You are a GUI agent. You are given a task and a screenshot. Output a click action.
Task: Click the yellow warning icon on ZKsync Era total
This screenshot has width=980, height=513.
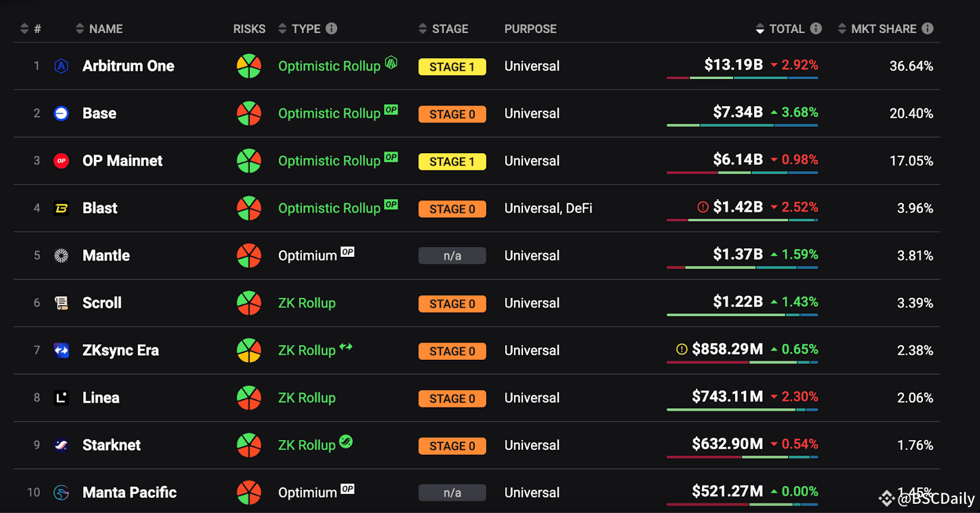pyautogui.click(x=682, y=349)
